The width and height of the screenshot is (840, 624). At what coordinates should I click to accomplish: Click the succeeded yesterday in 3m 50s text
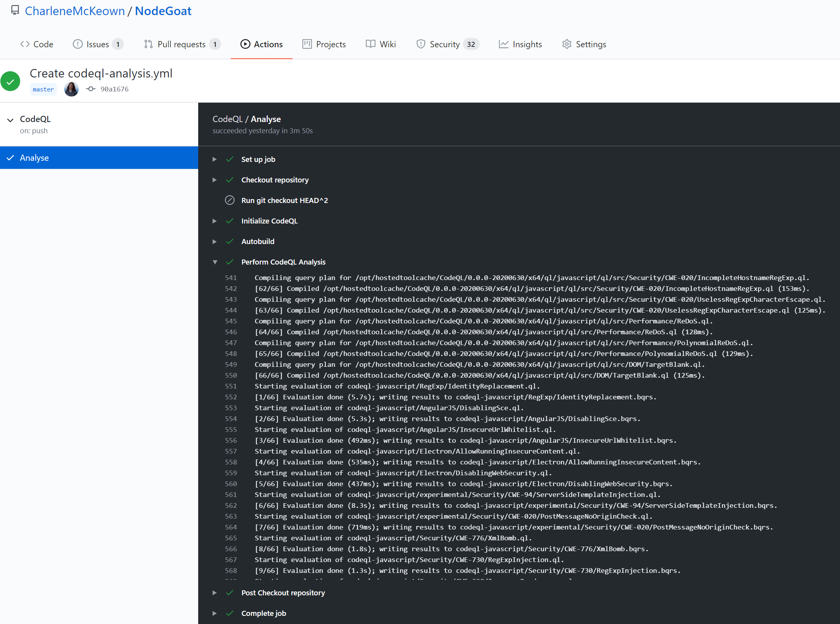(262, 131)
